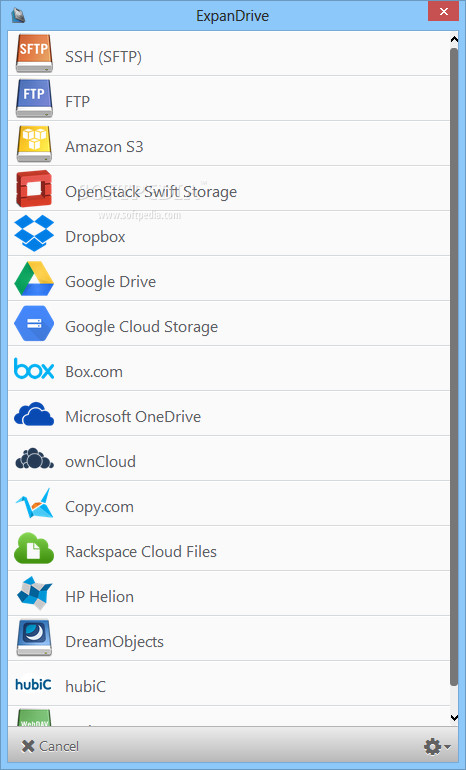Click the hubiC logo icon
This screenshot has width=466, height=770.
coord(33,684)
